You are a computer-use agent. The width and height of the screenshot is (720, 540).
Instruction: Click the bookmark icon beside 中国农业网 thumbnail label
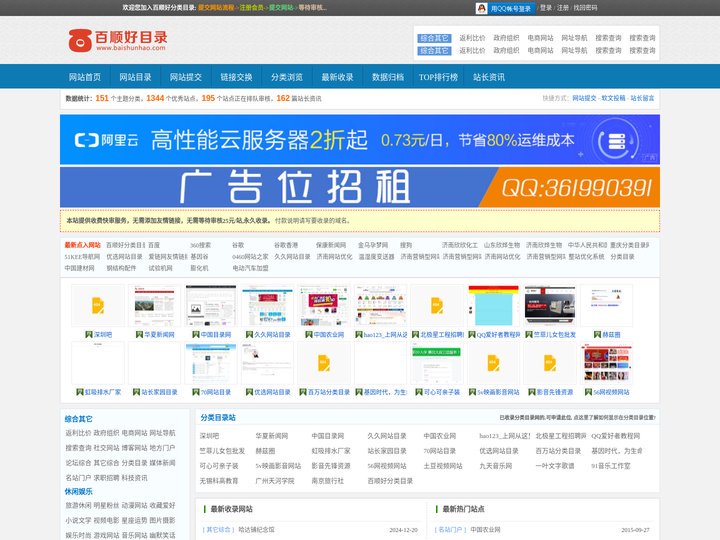(x=309, y=334)
